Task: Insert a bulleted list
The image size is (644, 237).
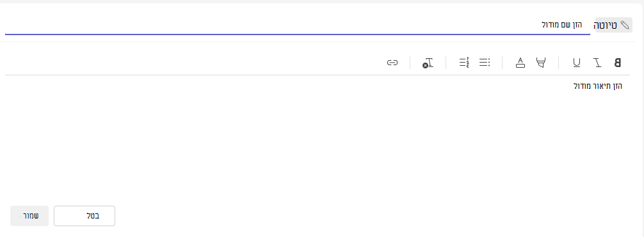Action: click(485, 63)
